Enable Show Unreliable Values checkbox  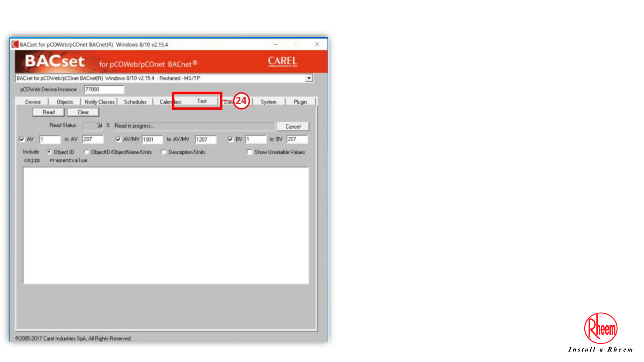(249, 152)
